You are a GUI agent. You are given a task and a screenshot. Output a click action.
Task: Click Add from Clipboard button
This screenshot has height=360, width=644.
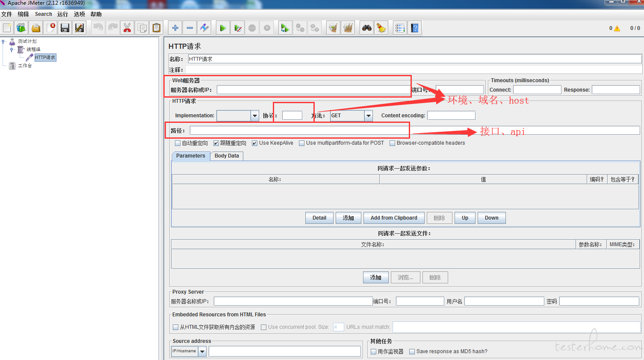(x=394, y=218)
